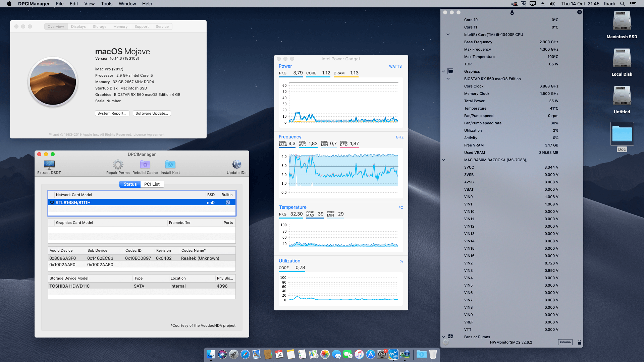Click the eject icon in menu bar

pyautogui.click(x=543, y=4)
